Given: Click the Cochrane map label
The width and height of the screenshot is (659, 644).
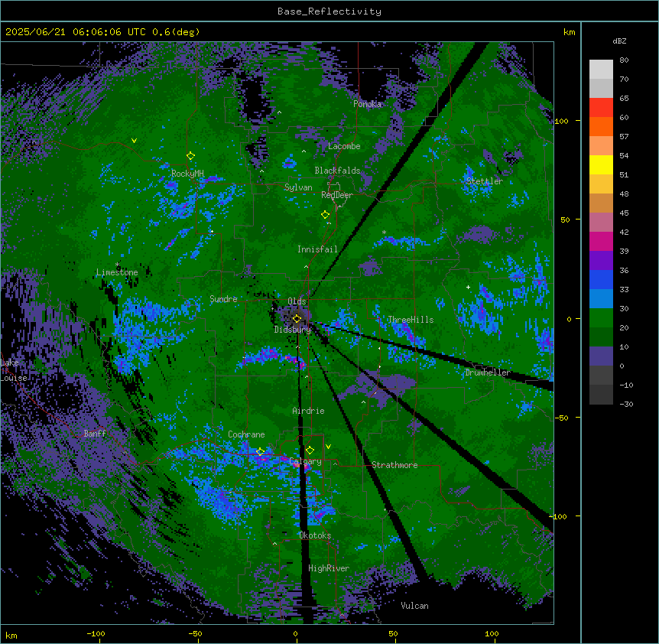Looking at the screenshot, I should point(246,434).
